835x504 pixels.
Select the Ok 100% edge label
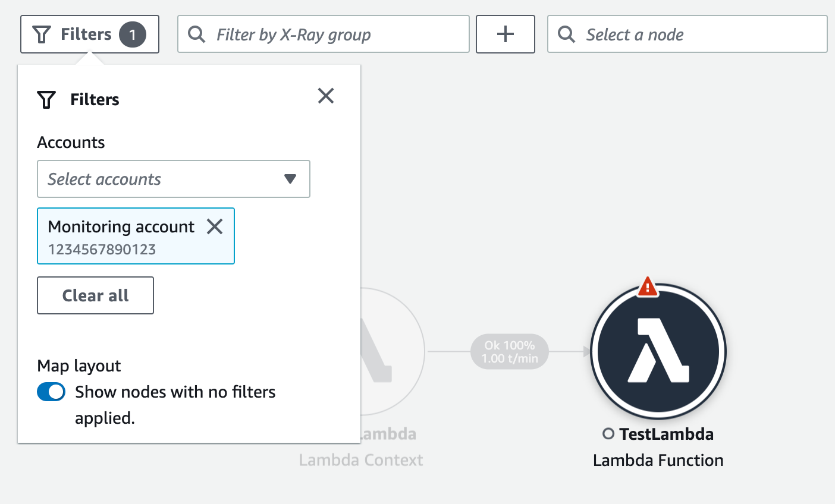click(x=510, y=352)
